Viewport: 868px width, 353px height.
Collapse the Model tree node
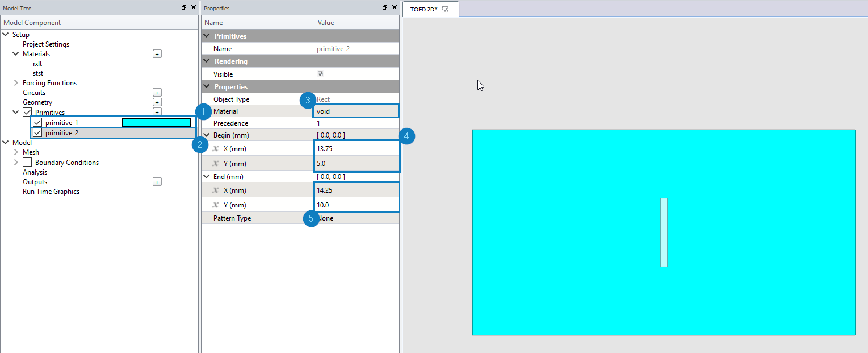(x=6, y=143)
